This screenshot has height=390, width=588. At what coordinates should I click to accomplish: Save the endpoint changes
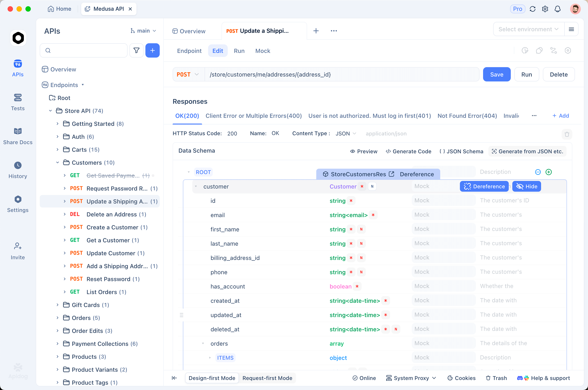coord(496,74)
